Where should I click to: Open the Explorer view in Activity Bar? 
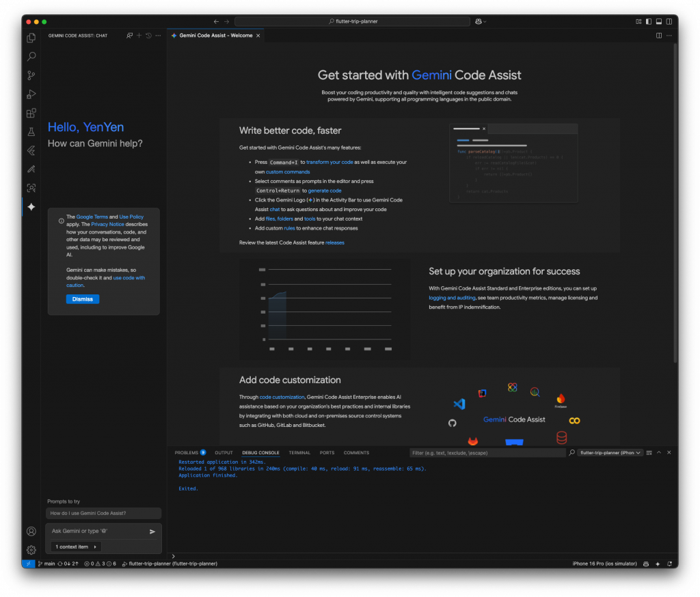(x=31, y=38)
